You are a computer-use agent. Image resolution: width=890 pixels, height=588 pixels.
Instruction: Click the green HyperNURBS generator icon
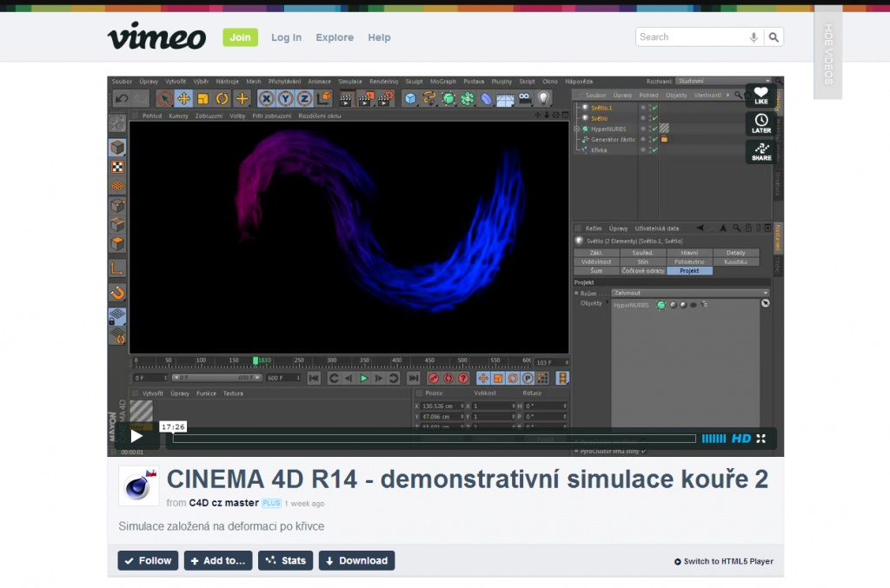coord(448,99)
